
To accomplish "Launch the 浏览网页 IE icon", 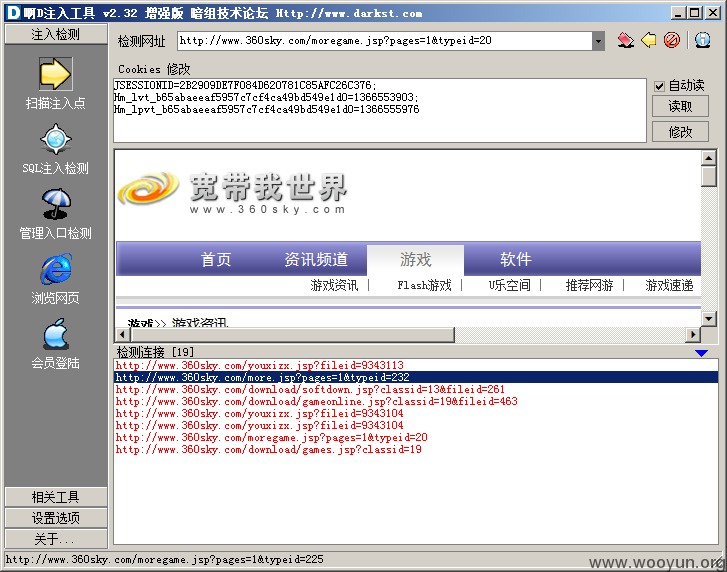I will pos(56,268).
